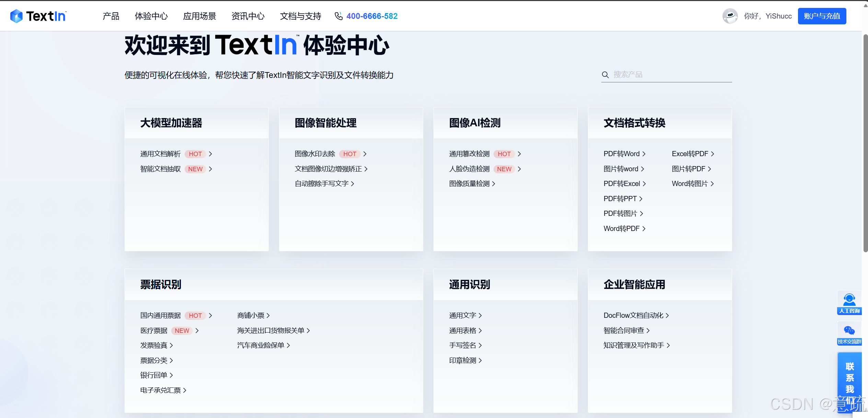868x418 pixels.
Task: Open 图像水印去除 link
Action: [x=315, y=154]
